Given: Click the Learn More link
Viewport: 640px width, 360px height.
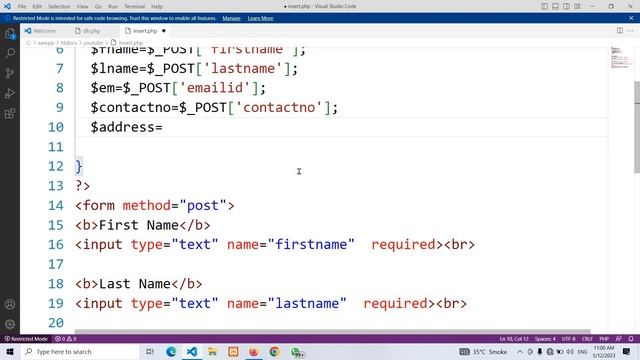Looking at the screenshot, I should [260, 18].
